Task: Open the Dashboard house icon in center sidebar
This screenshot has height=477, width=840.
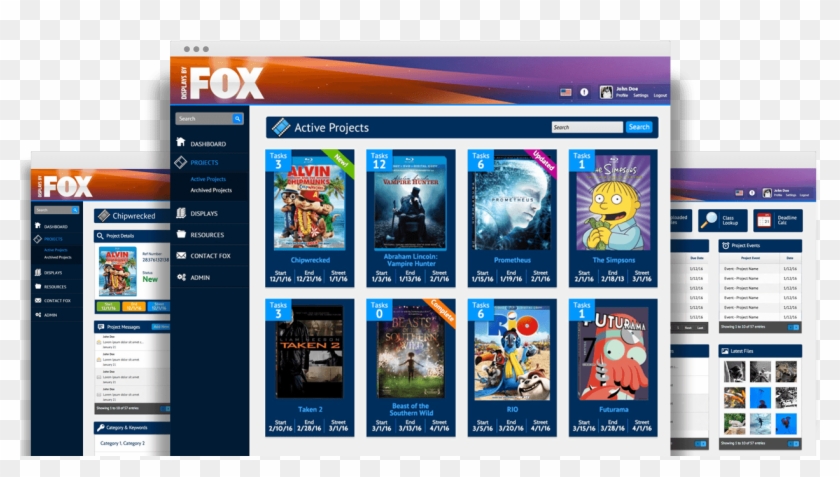Action: (181, 142)
